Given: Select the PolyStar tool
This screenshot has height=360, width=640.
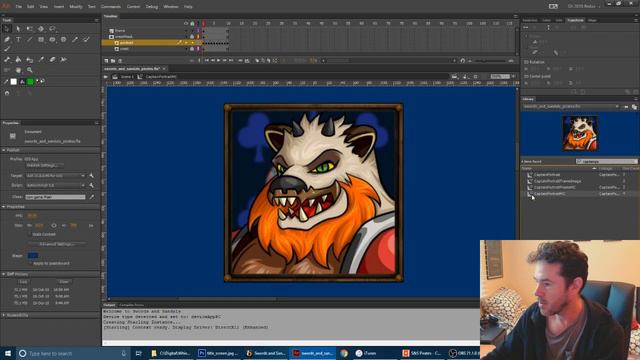Looking at the screenshot, I should [64, 40].
